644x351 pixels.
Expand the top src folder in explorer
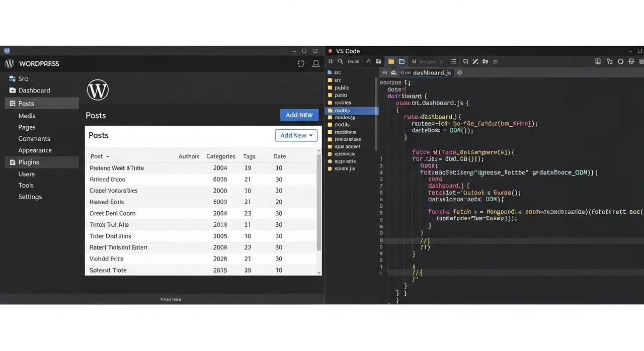(x=337, y=72)
